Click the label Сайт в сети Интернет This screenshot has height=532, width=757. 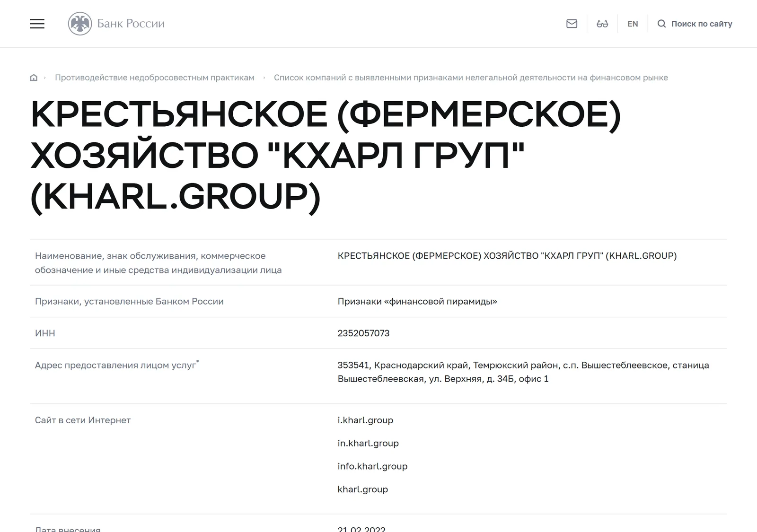83,420
